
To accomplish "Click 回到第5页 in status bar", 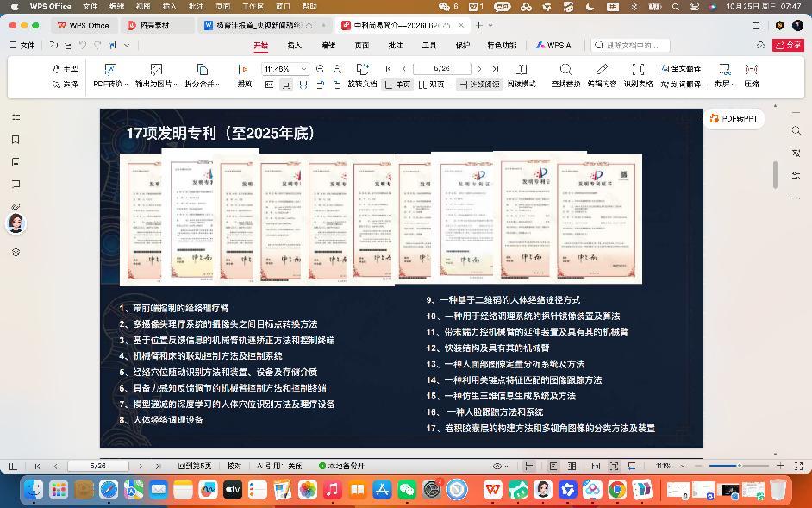I will (x=194, y=466).
